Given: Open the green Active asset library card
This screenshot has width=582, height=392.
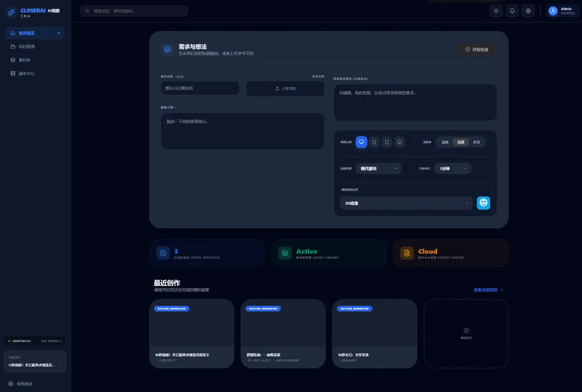Looking at the screenshot, I should click(329, 253).
